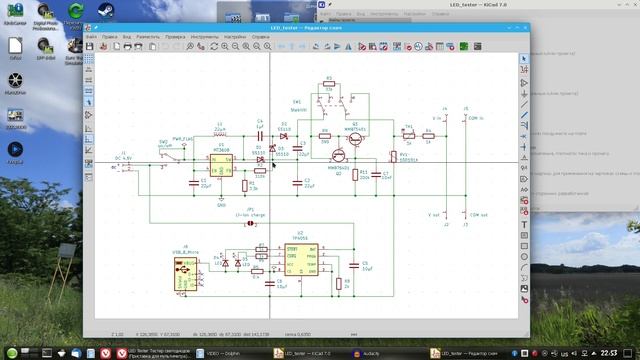Screen dimensions: 640x360
Task: Mirror selection vertically
Action: click(x=337, y=47)
